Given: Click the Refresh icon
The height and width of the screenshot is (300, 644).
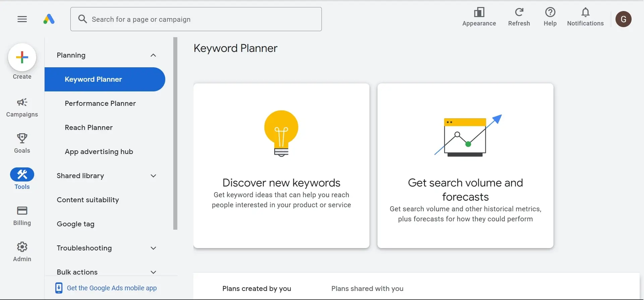Looking at the screenshot, I should click(519, 12).
